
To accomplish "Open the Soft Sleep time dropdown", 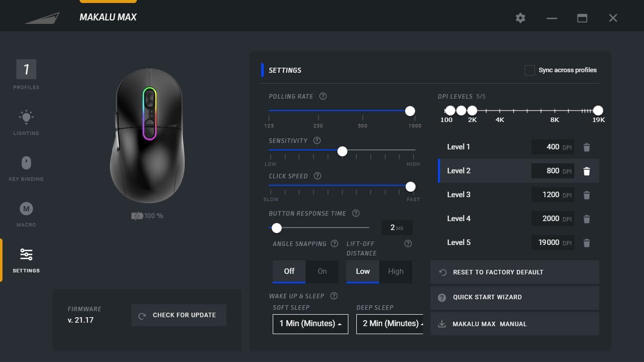I will tap(310, 324).
